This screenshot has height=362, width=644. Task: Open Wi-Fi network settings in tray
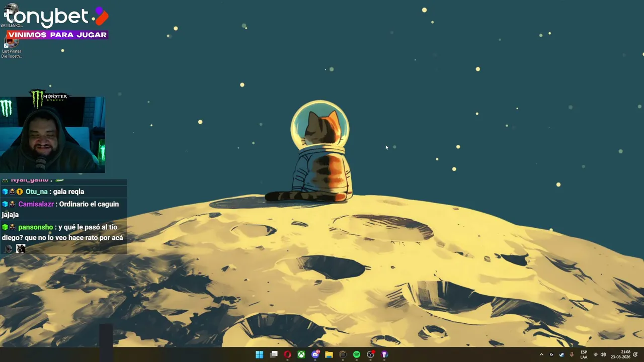(x=596, y=354)
